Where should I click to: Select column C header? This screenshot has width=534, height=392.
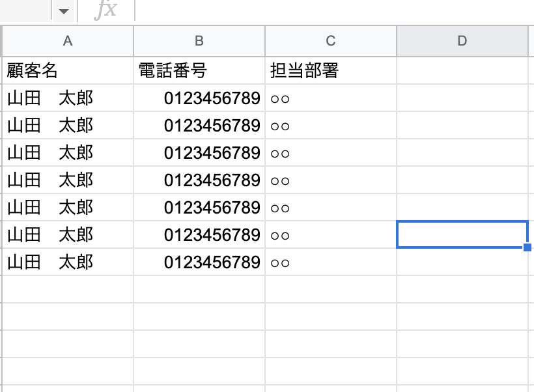pyautogui.click(x=331, y=40)
